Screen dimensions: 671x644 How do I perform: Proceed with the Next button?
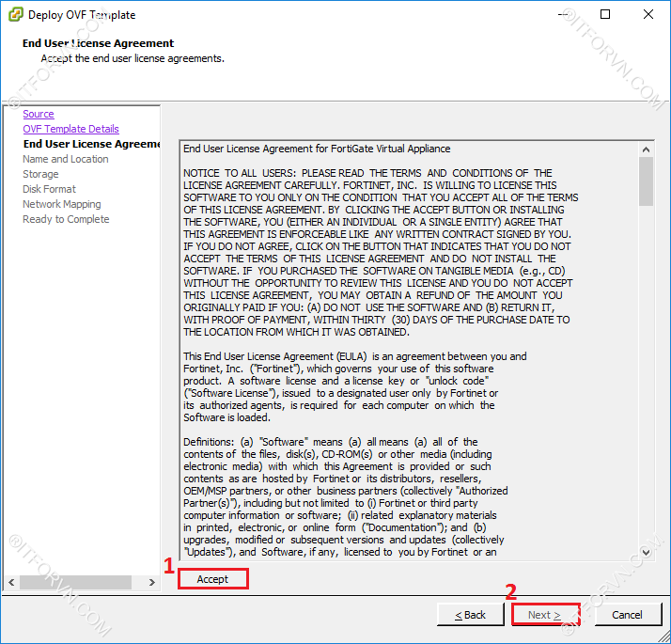coord(545,615)
